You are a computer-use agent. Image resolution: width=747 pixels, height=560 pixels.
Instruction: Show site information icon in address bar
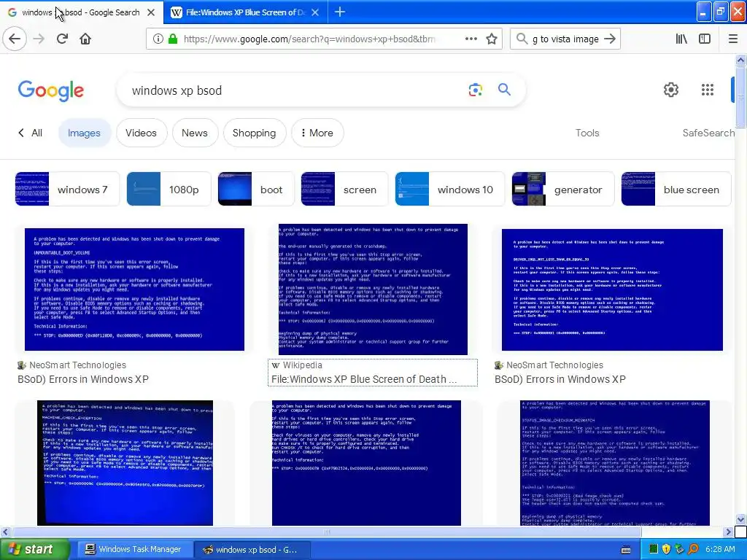point(158,39)
